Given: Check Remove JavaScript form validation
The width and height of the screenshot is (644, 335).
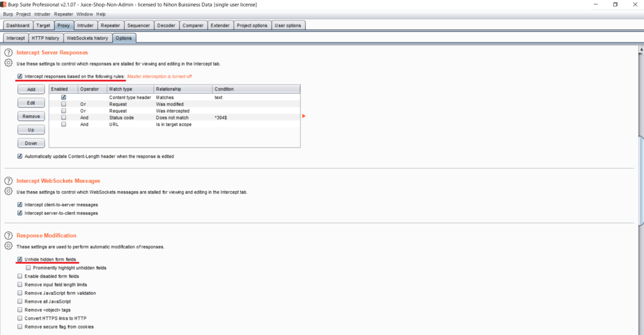Looking at the screenshot, I should click(x=20, y=293).
